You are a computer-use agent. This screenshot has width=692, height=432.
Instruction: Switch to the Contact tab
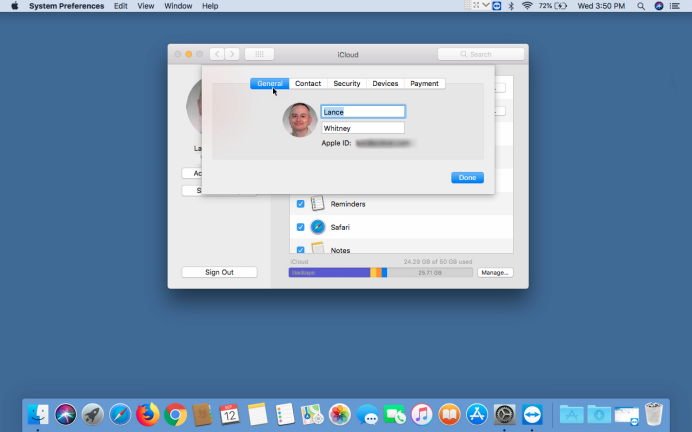(x=308, y=83)
